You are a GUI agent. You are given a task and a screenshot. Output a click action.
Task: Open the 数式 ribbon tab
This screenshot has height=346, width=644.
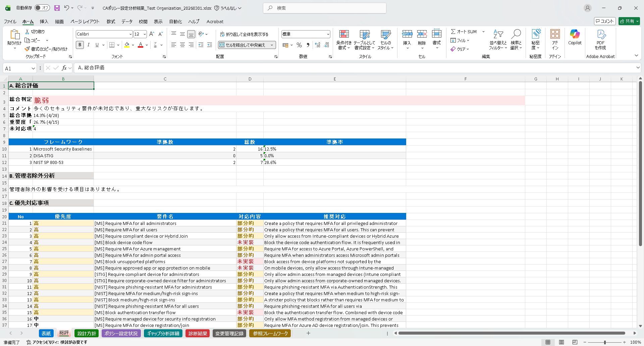click(111, 21)
